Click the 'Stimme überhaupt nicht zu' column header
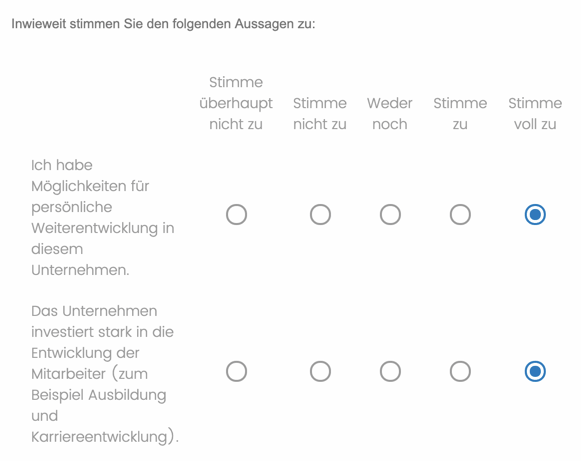Screen dimensions: 581x461 [236, 103]
